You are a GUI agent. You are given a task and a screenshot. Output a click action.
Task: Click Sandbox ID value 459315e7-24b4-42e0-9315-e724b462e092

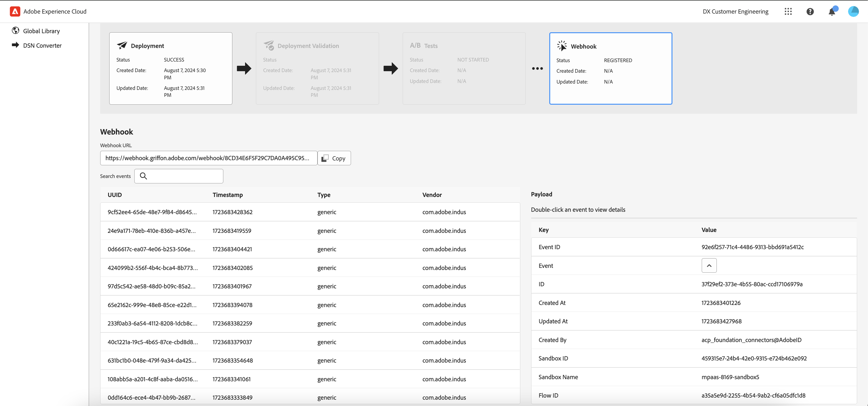[754, 358]
